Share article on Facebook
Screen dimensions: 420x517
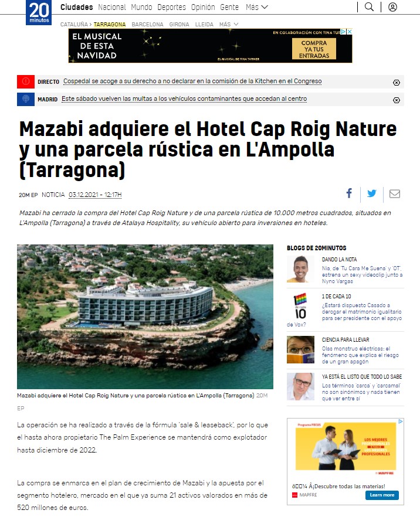[x=349, y=193]
